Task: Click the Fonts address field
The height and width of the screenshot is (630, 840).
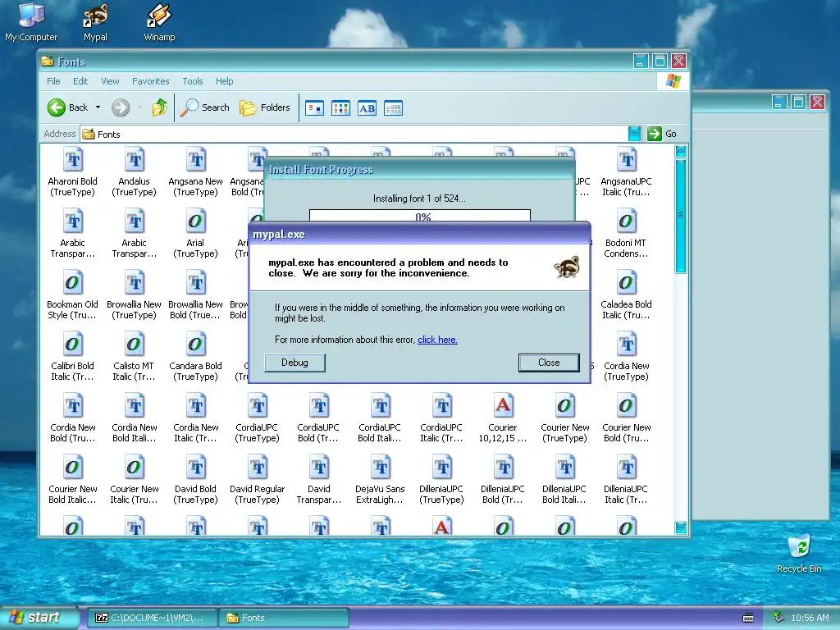Action: pos(354,134)
